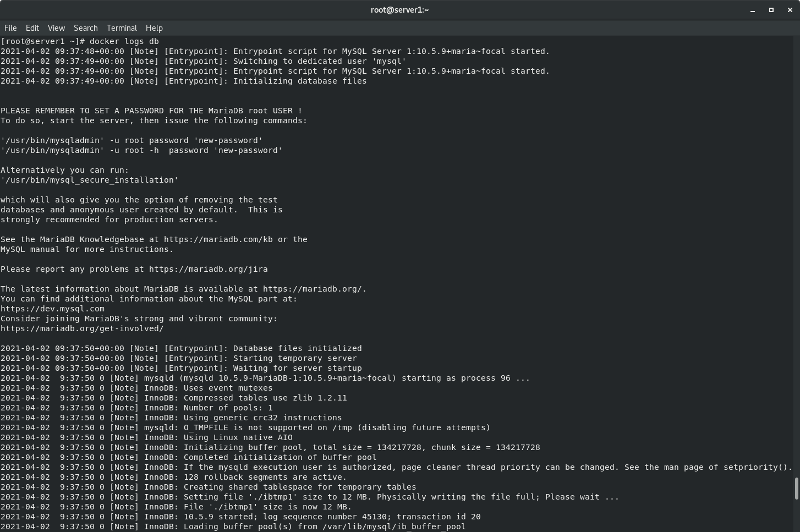Click the window title root@server1:~
The width and height of the screenshot is (800, 532).
400,10
